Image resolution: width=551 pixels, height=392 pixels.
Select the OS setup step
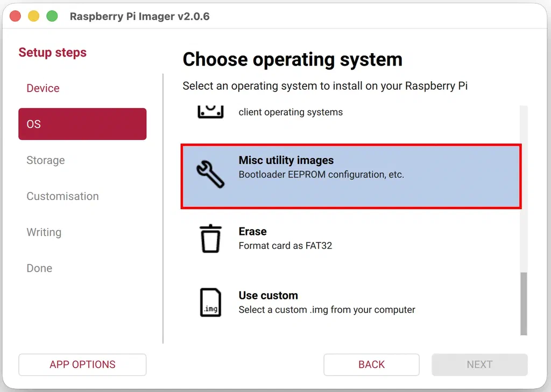coord(82,124)
